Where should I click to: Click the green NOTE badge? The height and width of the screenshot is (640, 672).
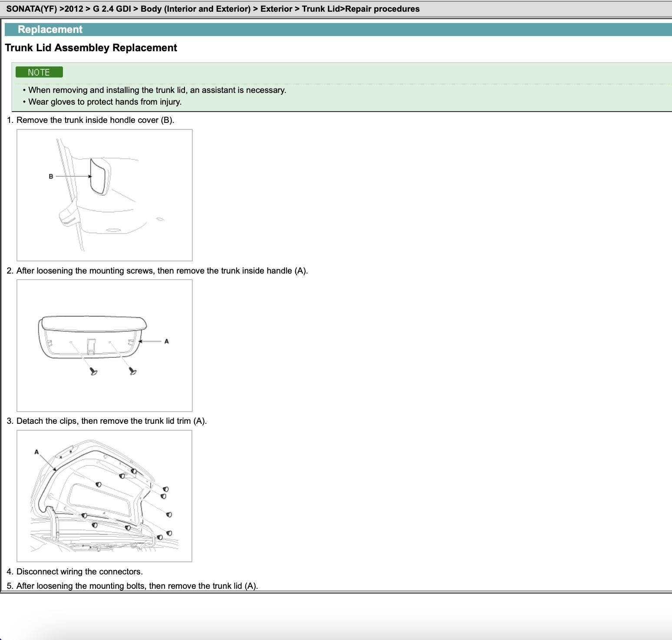39,72
